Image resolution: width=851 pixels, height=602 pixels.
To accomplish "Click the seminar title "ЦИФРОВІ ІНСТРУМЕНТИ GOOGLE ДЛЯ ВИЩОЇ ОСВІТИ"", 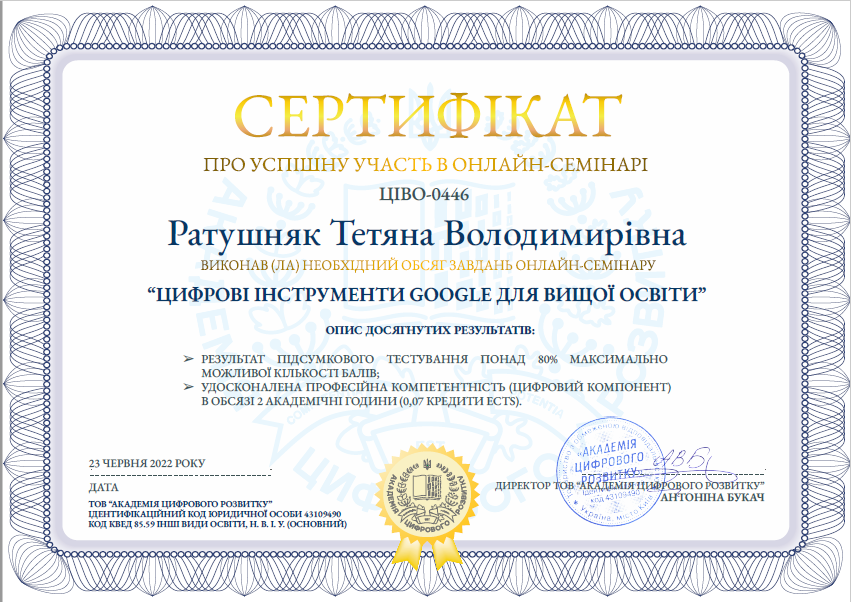I will 427,294.
